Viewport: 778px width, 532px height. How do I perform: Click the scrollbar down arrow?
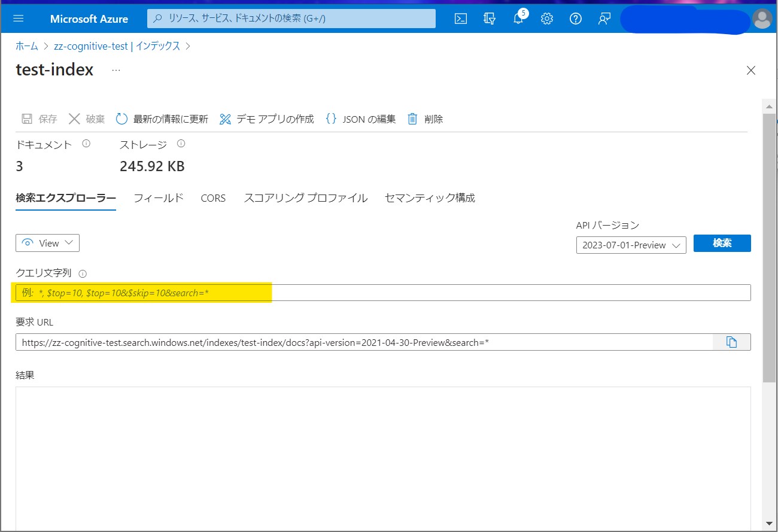[x=769, y=523]
